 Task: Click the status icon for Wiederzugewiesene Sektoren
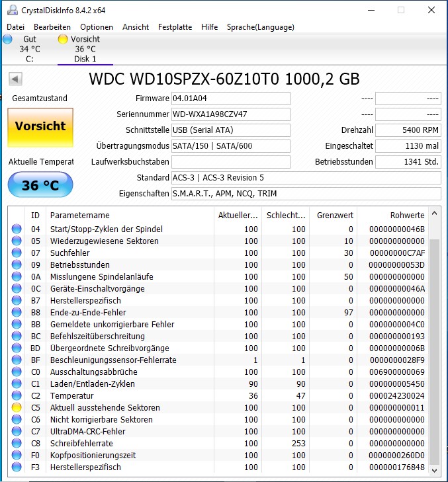tap(17, 241)
